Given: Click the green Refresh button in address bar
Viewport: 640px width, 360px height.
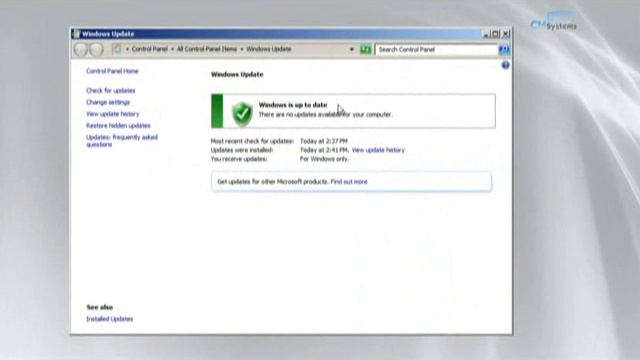Looking at the screenshot, I should point(365,49).
